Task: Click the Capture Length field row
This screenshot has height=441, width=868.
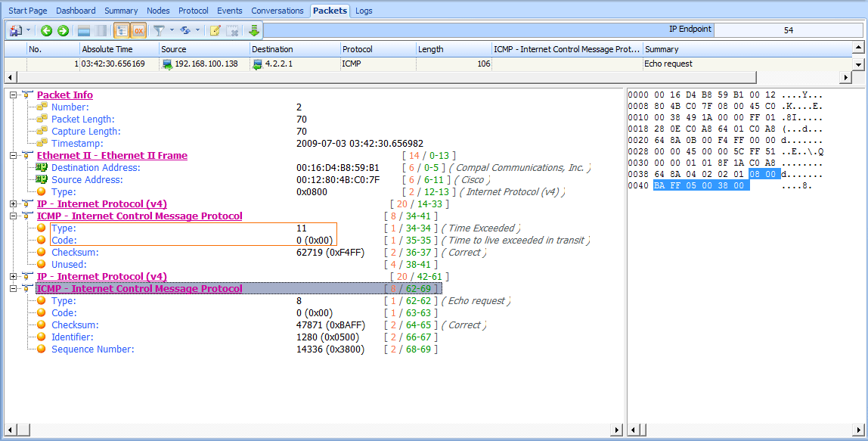Action: coord(172,132)
